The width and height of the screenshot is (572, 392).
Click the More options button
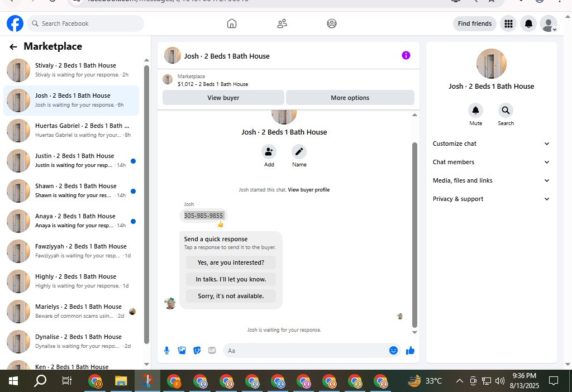[x=350, y=98]
